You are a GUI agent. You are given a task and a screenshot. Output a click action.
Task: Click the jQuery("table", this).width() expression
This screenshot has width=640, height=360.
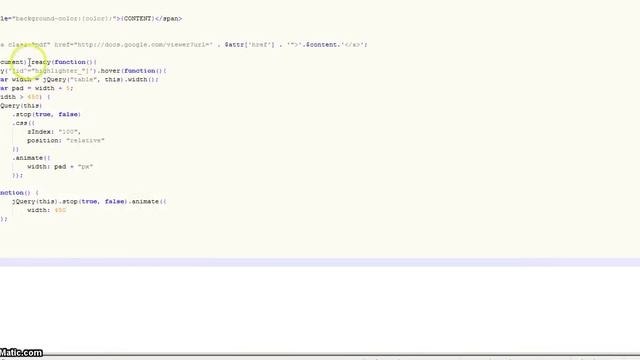point(100,80)
